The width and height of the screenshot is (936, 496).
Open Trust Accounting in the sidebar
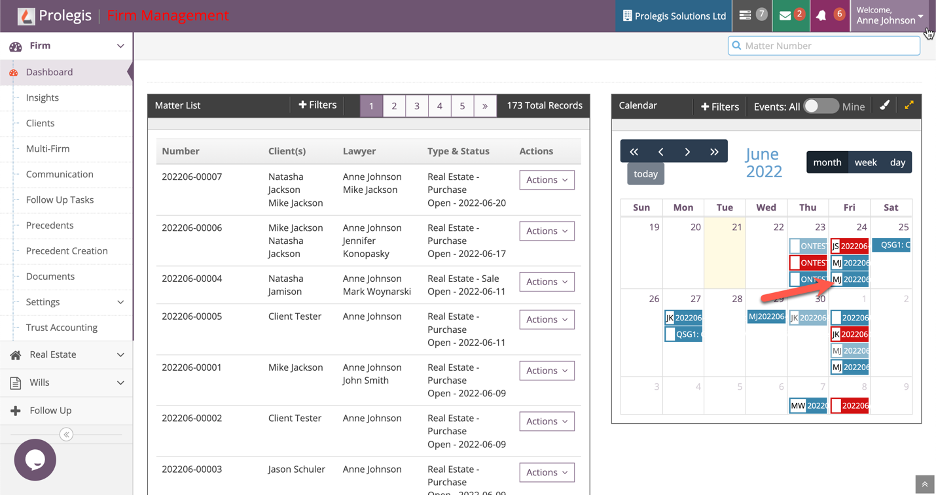pyautogui.click(x=62, y=328)
